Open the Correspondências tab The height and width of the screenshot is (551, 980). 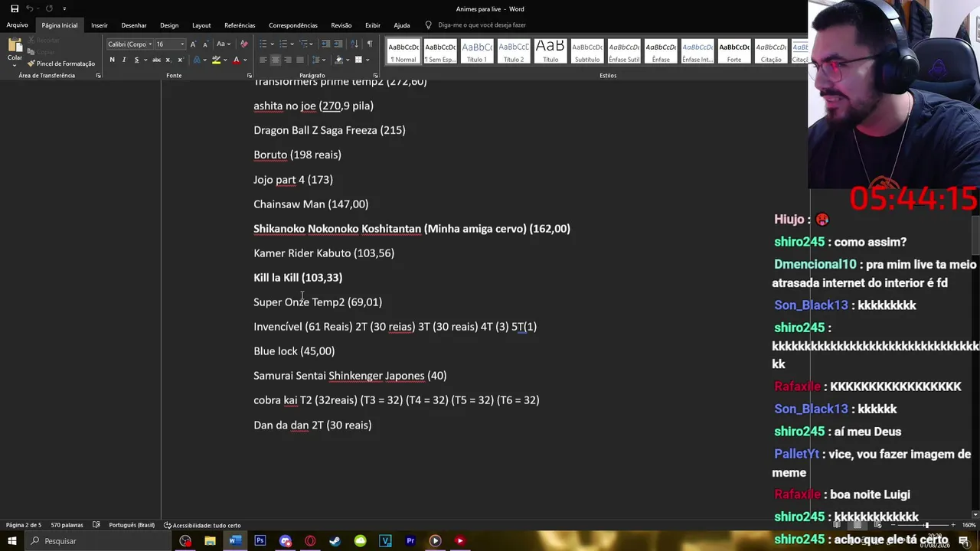[x=293, y=25]
